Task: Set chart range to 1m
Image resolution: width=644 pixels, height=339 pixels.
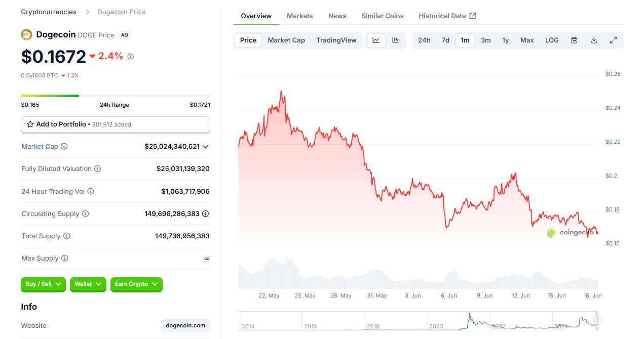Action: click(465, 40)
